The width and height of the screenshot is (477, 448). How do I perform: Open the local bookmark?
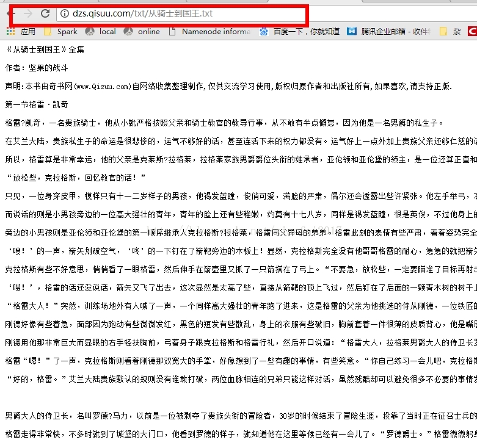[x=101, y=31]
